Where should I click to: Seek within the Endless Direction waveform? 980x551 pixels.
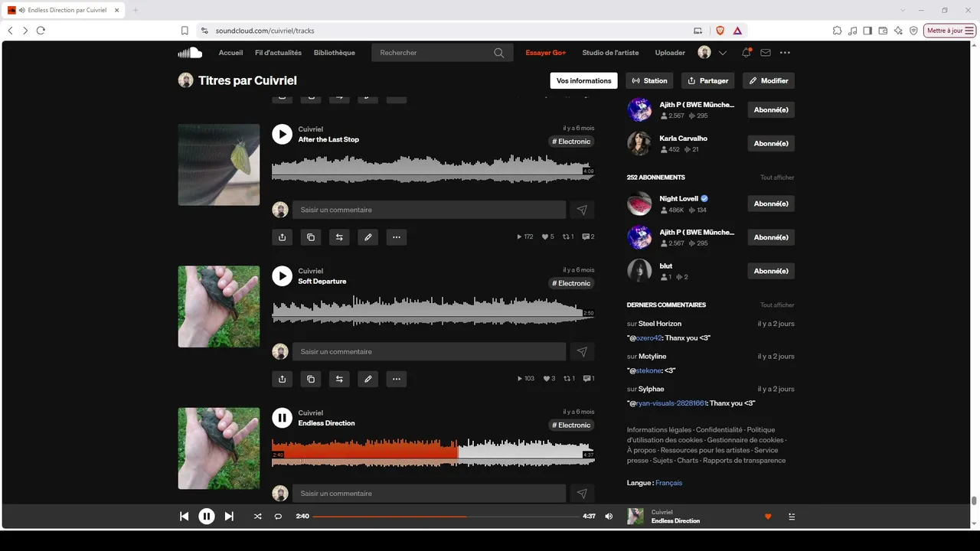click(433, 452)
